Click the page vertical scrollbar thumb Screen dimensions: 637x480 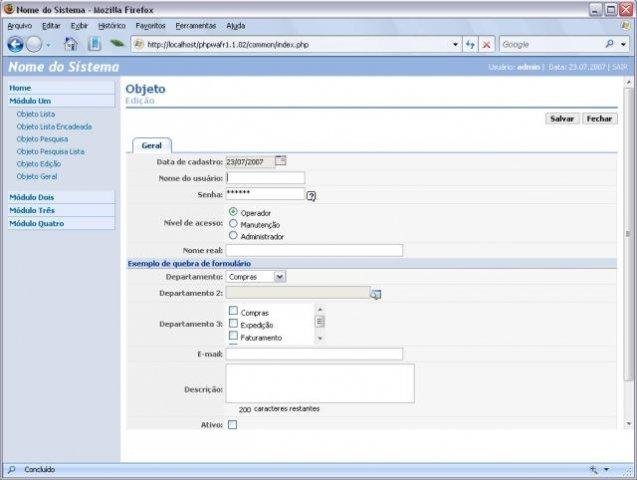point(628,234)
